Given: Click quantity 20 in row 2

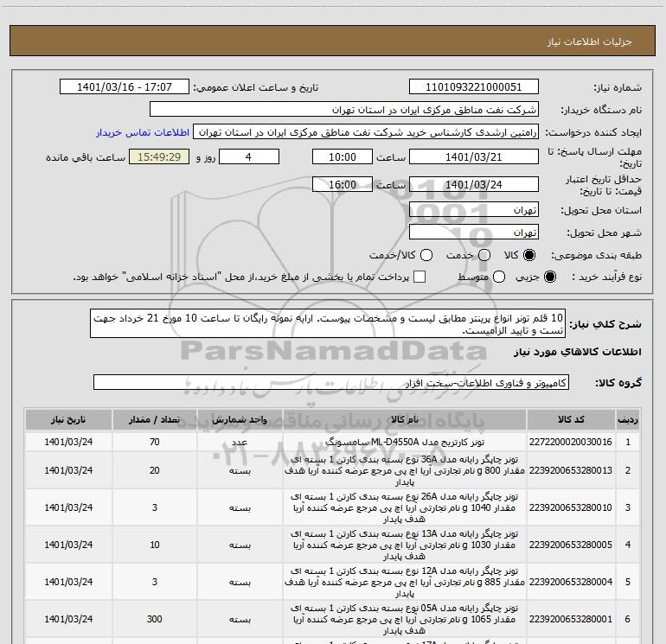Looking at the screenshot, I should pos(155,470).
